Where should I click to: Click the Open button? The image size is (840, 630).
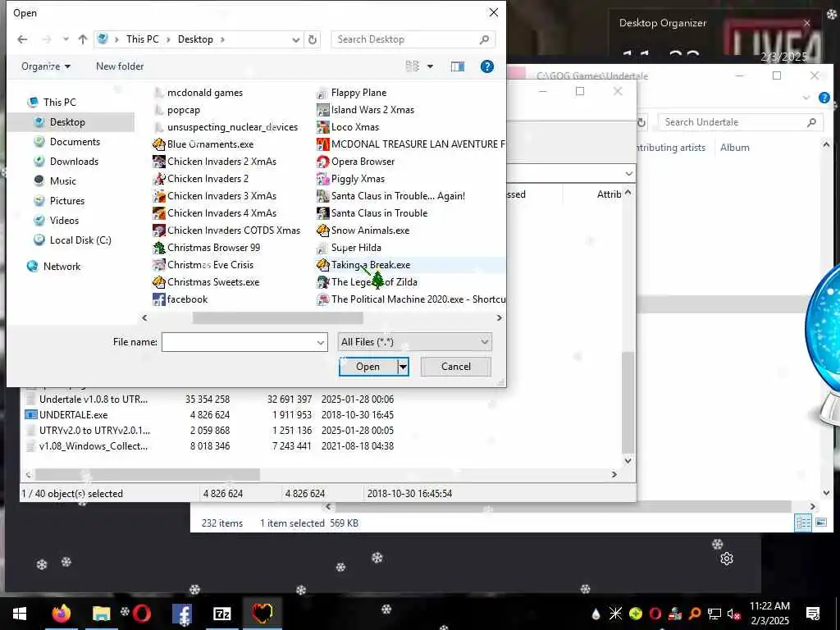pos(368,367)
